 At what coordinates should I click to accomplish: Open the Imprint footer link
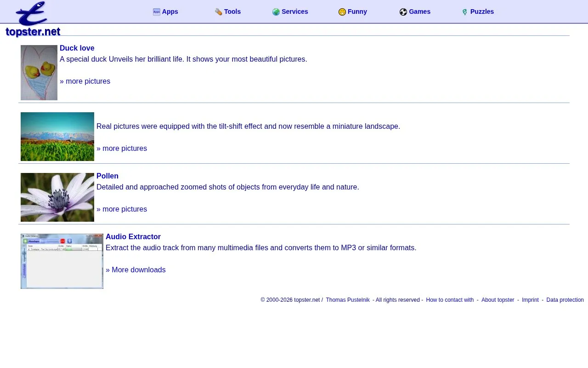[x=530, y=300]
